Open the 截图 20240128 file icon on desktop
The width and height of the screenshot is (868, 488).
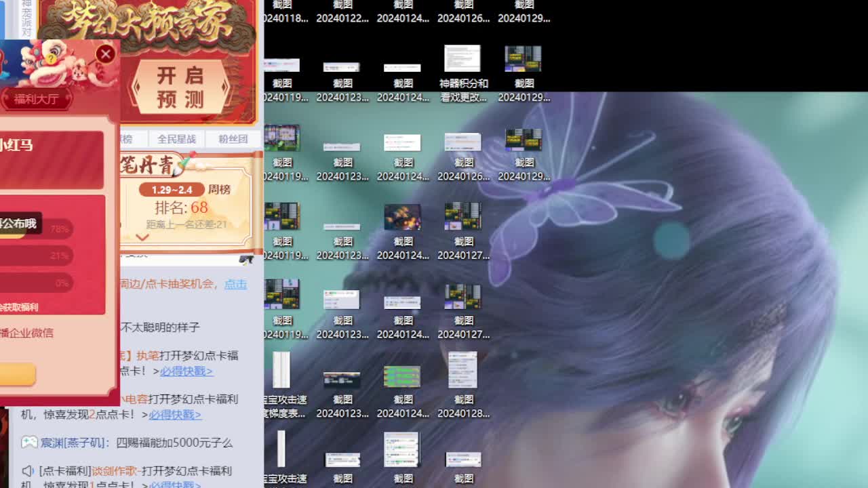(x=463, y=384)
